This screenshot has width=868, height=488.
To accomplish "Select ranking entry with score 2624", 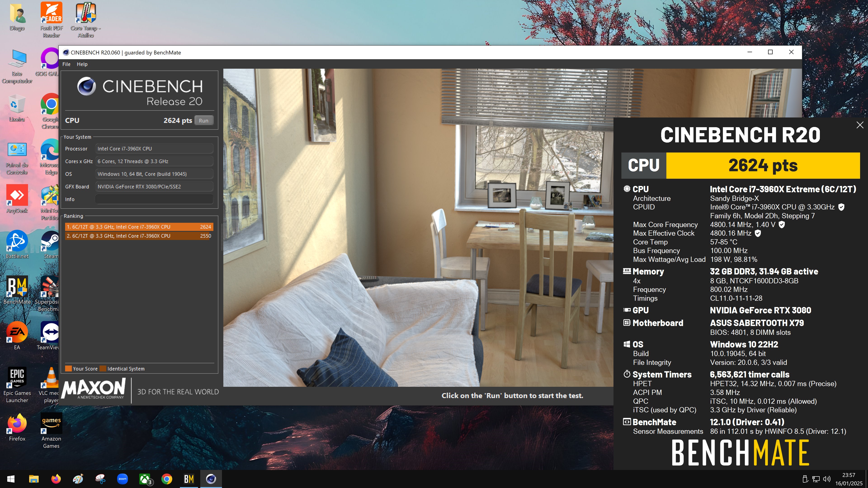I will [x=139, y=227].
